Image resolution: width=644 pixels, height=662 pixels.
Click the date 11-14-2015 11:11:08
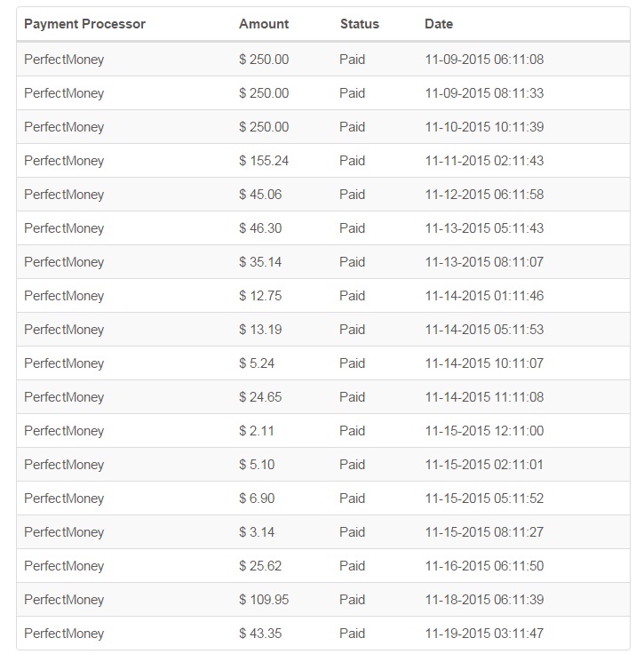point(484,397)
